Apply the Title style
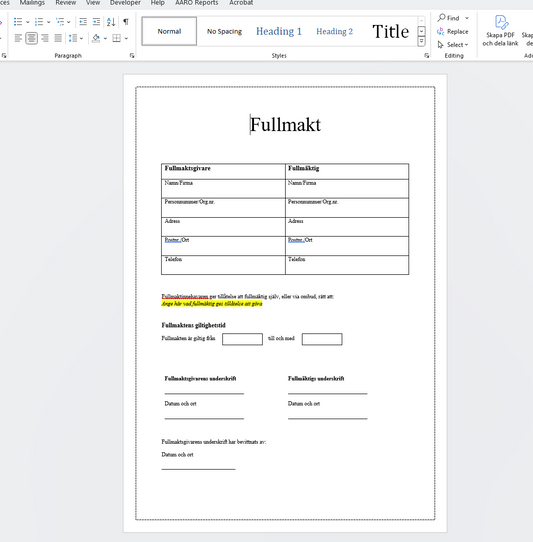Image resolution: width=533 pixels, height=542 pixels. (x=391, y=31)
